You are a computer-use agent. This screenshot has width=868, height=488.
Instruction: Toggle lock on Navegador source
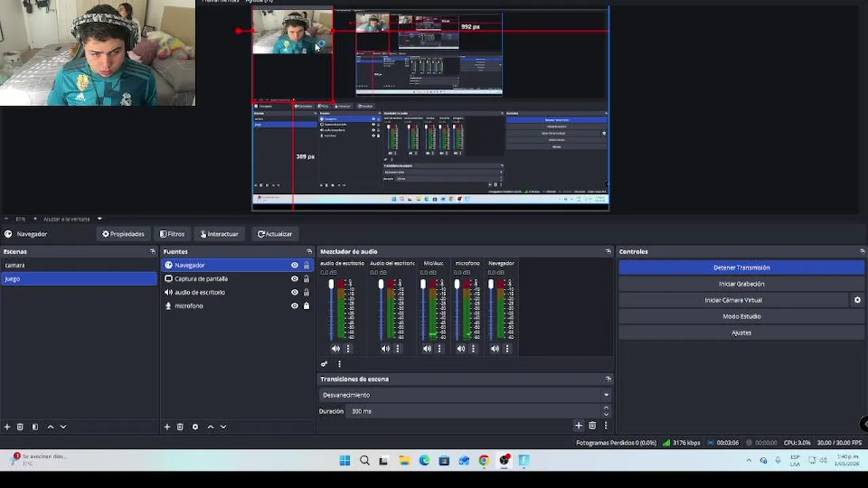tap(307, 265)
